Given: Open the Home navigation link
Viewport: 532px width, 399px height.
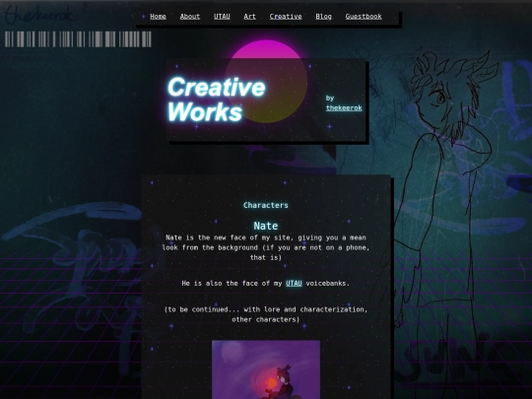Looking at the screenshot, I should coord(158,17).
